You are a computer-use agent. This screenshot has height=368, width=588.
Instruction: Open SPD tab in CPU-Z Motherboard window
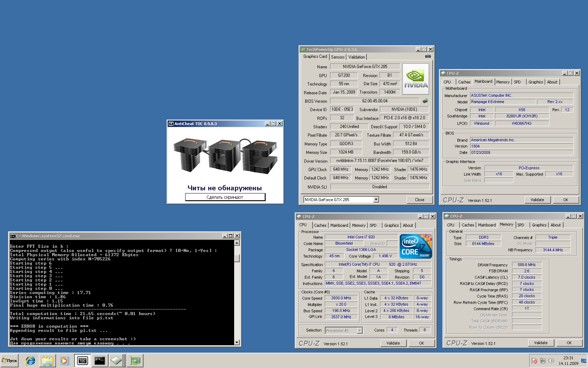coord(517,82)
